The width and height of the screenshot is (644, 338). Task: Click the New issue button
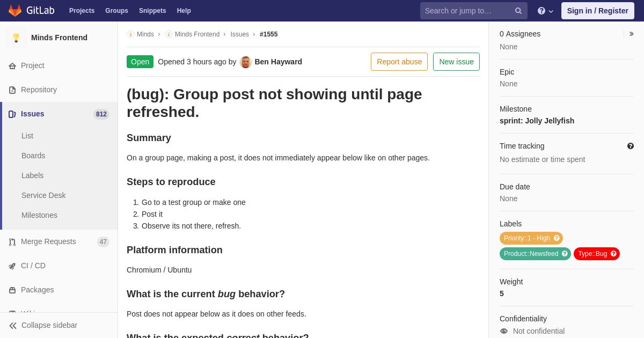pos(456,62)
